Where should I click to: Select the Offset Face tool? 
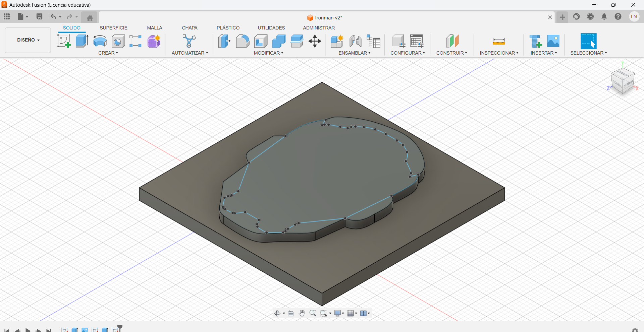click(x=297, y=41)
